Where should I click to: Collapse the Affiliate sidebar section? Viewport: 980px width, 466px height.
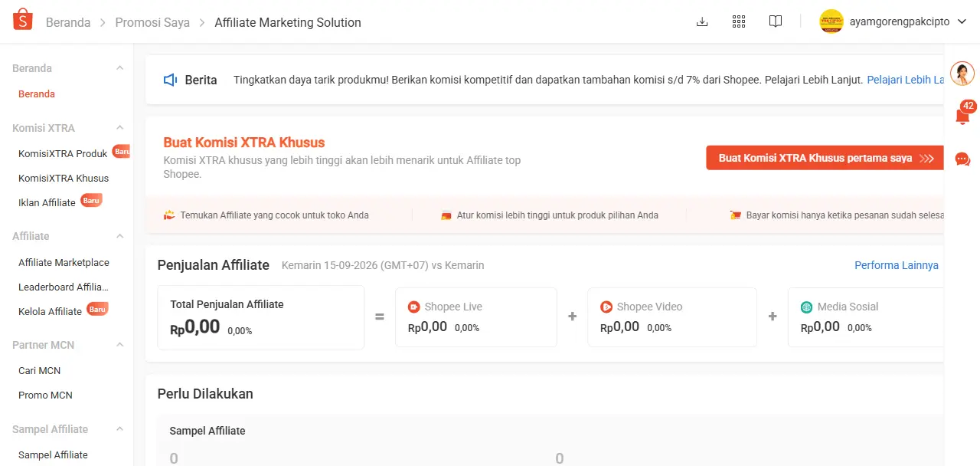point(120,236)
